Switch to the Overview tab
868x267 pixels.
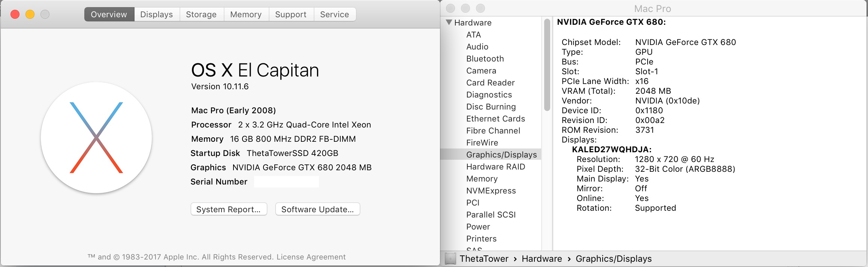(x=109, y=14)
